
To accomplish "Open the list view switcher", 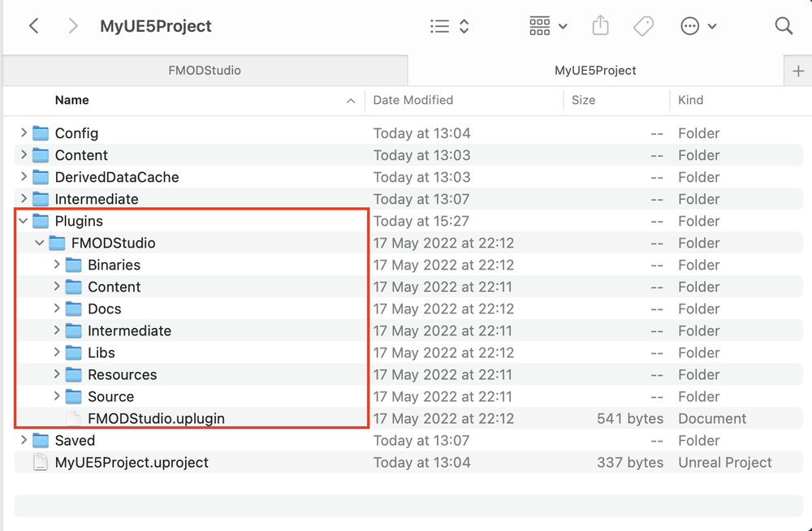I will pos(450,26).
